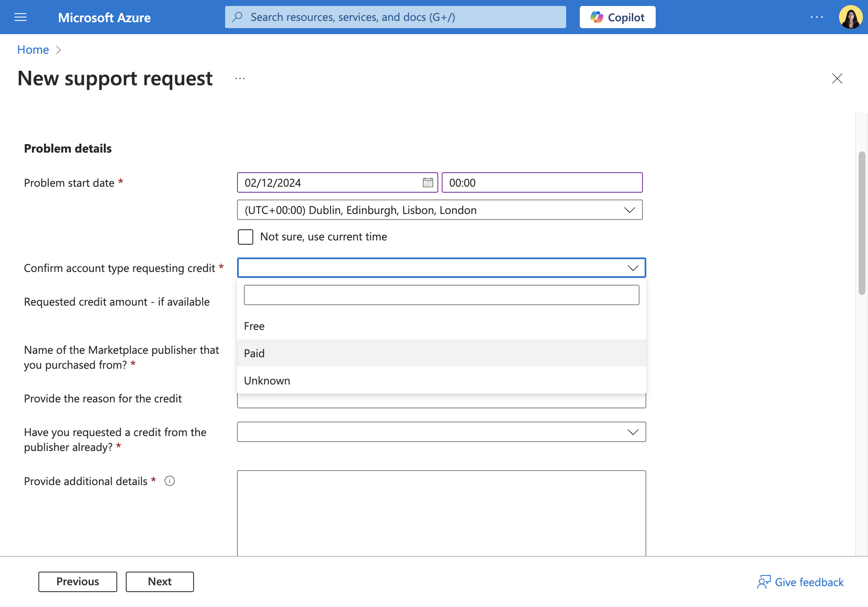Close the New support request pane
Screen dimensions: 868x607
pos(837,78)
